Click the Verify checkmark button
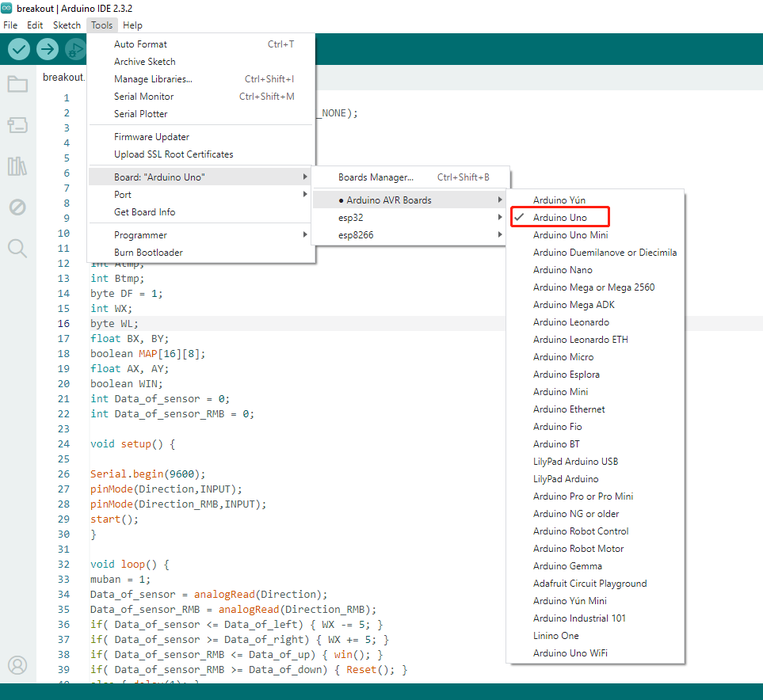The image size is (763, 700). point(19,49)
